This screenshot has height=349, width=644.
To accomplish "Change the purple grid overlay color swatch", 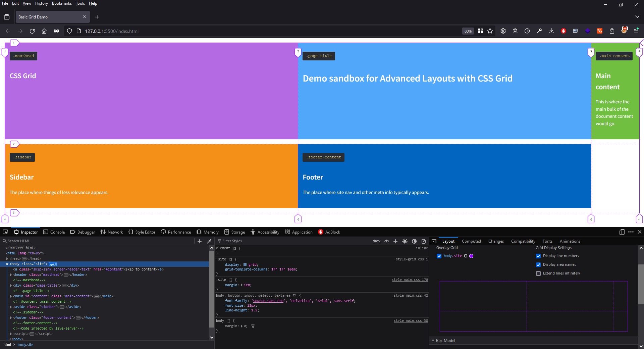I will coord(471,256).
